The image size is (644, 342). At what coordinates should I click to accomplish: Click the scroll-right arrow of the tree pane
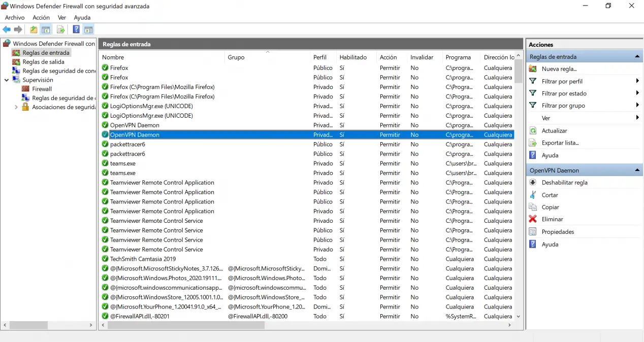coord(91,325)
